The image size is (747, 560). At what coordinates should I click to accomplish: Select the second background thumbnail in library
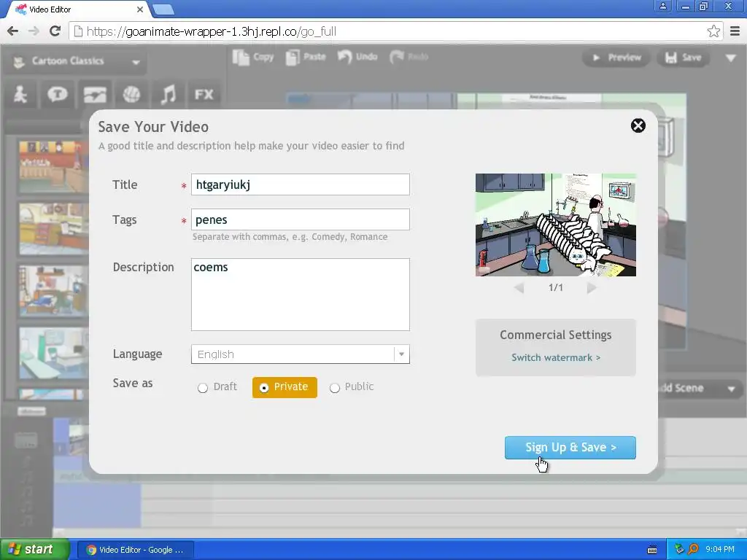(53, 228)
